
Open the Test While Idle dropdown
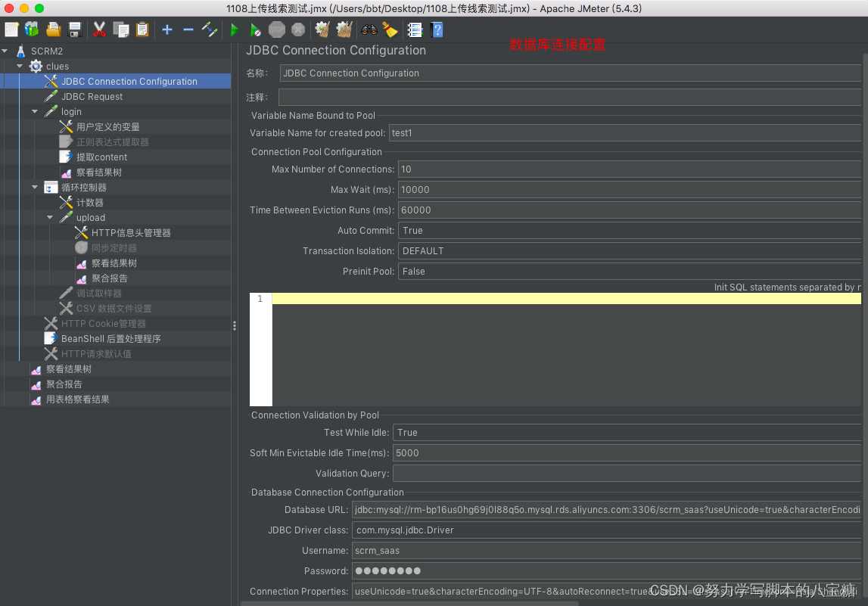pyautogui.click(x=627, y=432)
